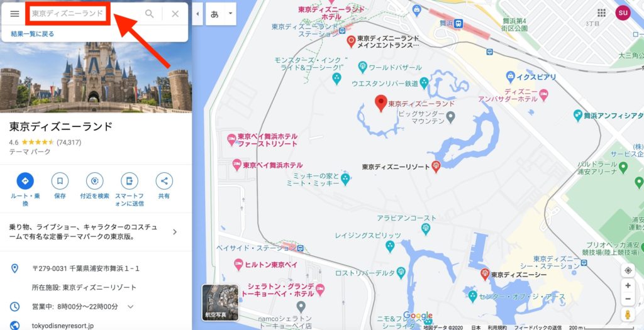Click the スマートフォンに送信 icon

130,180
